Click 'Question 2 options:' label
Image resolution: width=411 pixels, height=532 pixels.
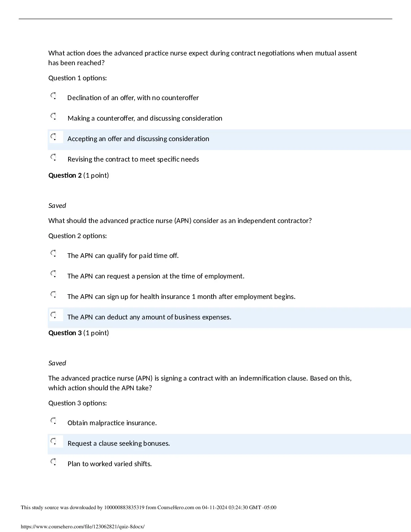tap(78, 236)
